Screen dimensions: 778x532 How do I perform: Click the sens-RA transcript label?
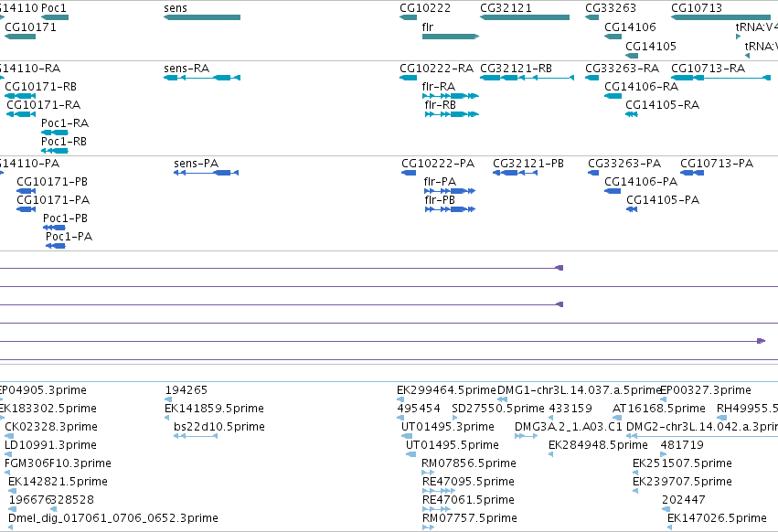[187, 68]
